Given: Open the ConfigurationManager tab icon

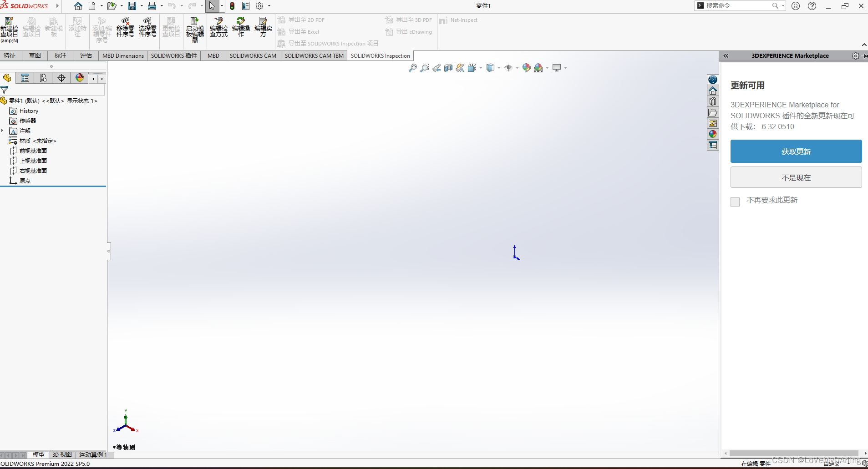Looking at the screenshot, I should tap(43, 78).
